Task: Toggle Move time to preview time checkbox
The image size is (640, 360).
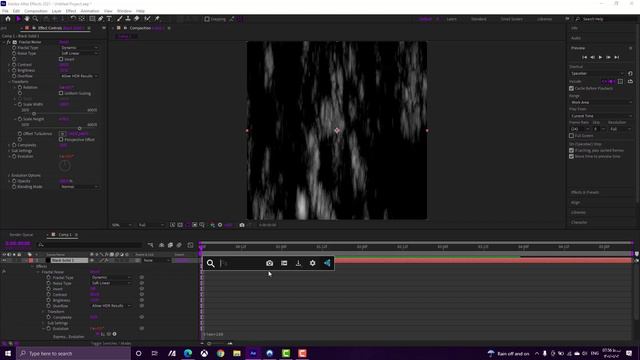Action: 571,156
